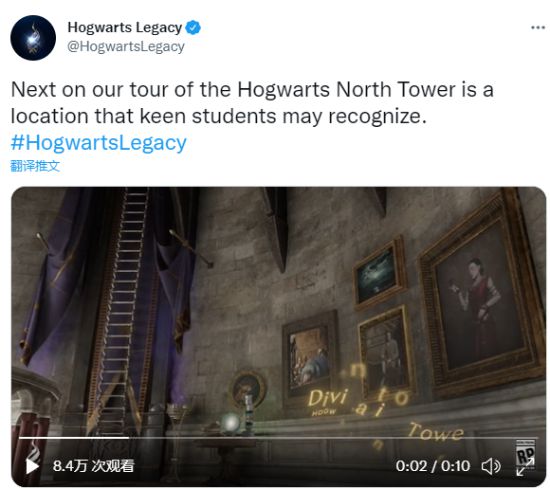Screen dimensions: 550x489
Task: Open the tweet's three-dot more menu
Action: 538,27
